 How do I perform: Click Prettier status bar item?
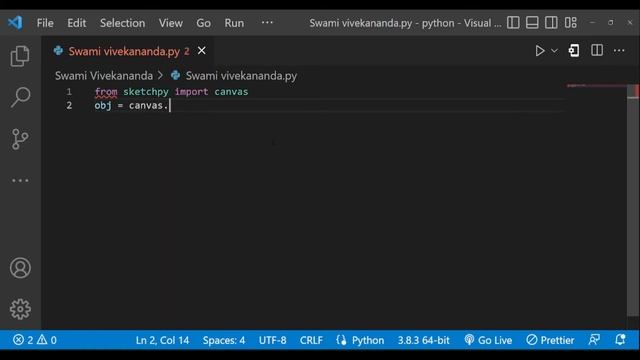tap(550, 340)
